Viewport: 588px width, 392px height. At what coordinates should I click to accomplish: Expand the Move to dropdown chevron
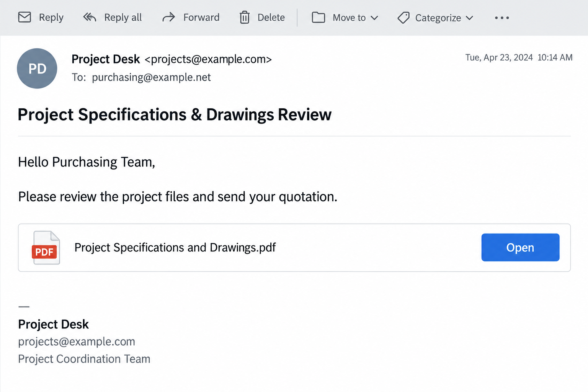374,18
